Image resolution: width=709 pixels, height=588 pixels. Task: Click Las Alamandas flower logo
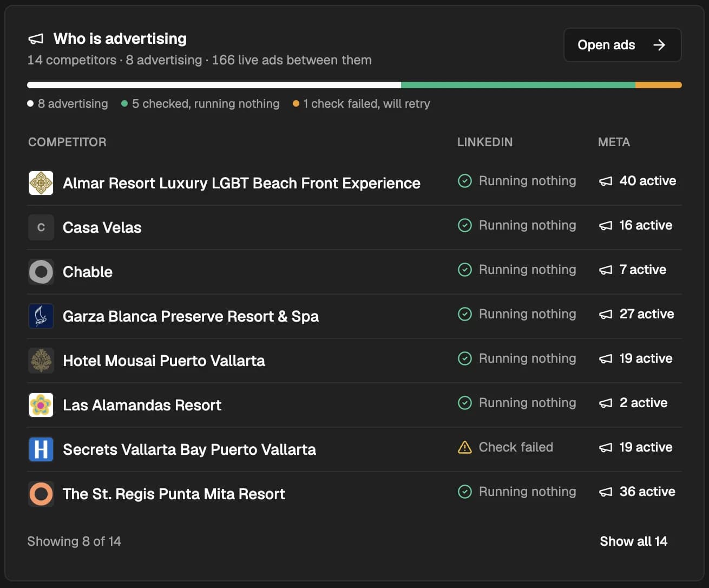tap(41, 405)
